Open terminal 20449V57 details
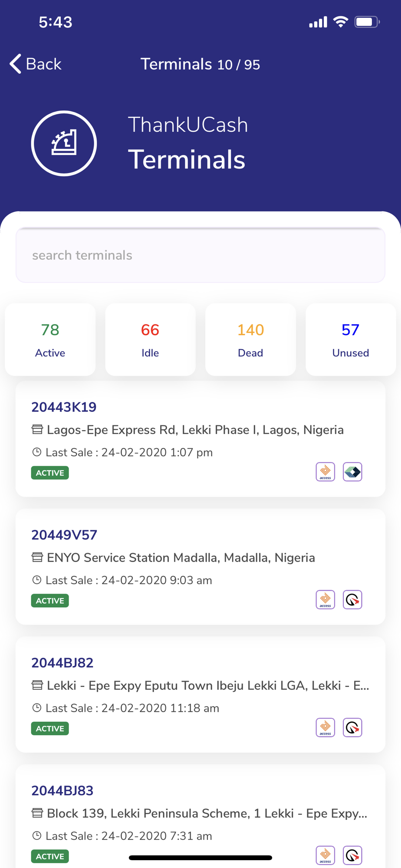 click(x=200, y=567)
